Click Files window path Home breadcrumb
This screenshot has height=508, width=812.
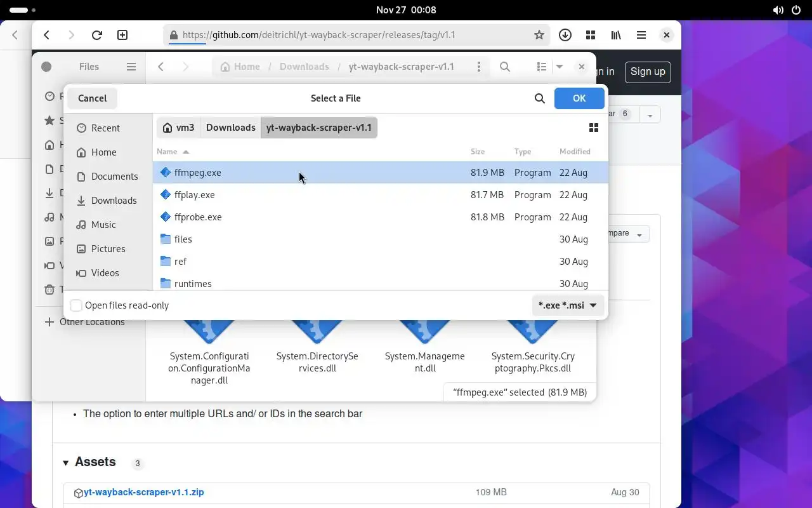tap(240, 67)
